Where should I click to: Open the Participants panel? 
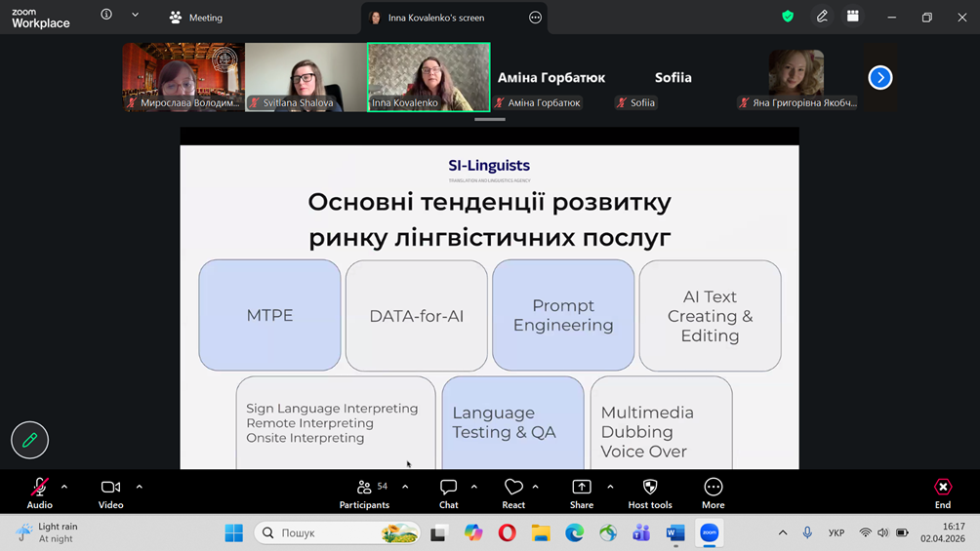[364, 492]
